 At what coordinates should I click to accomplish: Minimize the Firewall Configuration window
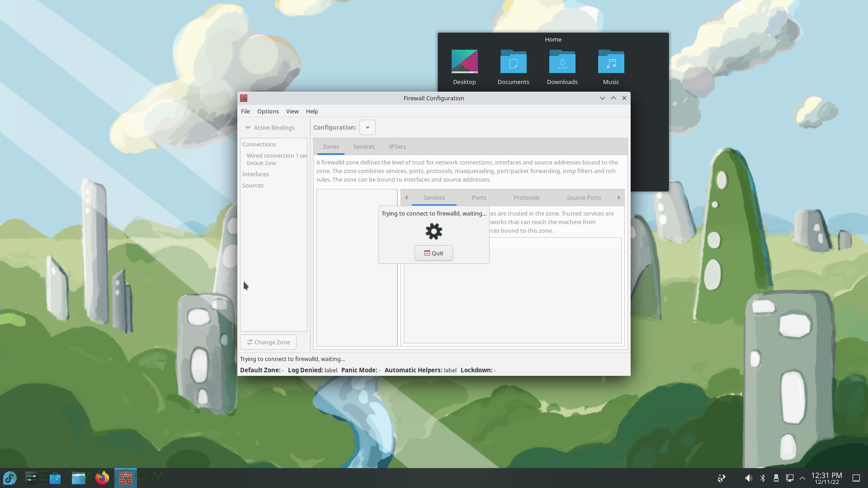[602, 98]
